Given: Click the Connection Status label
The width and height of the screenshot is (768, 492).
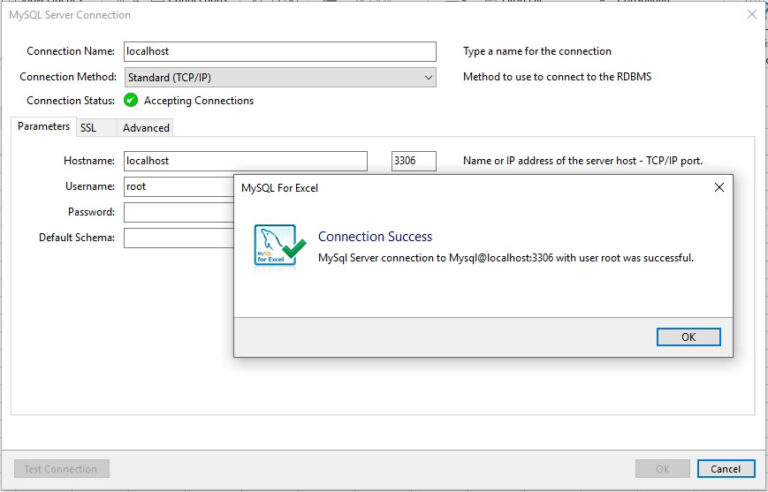Looking at the screenshot, I should 71,100.
